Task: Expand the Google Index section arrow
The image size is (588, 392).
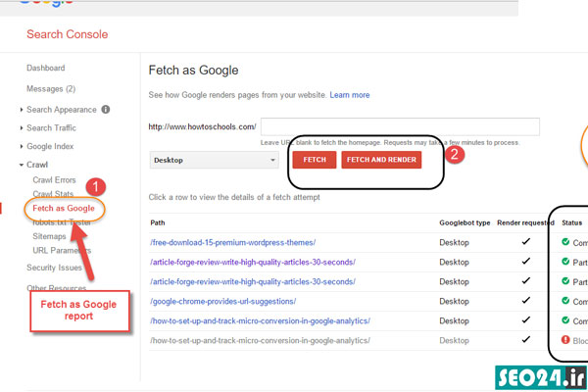Action: coord(22,146)
